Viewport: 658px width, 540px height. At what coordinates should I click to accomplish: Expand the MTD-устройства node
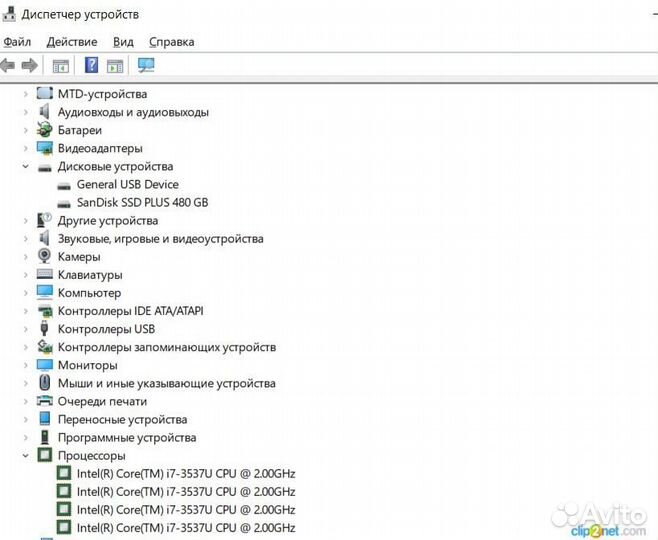(x=26, y=94)
